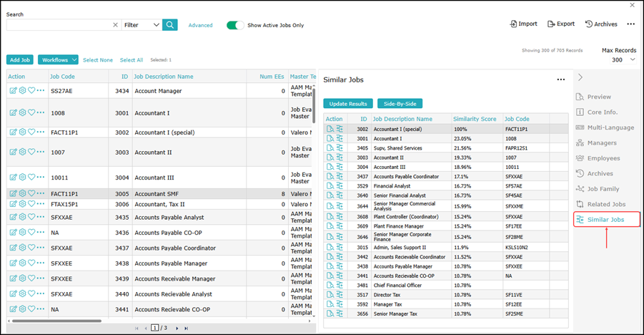The width and height of the screenshot is (644, 335).
Task: Sort by Similarity Score column header
Action: pos(475,119)
